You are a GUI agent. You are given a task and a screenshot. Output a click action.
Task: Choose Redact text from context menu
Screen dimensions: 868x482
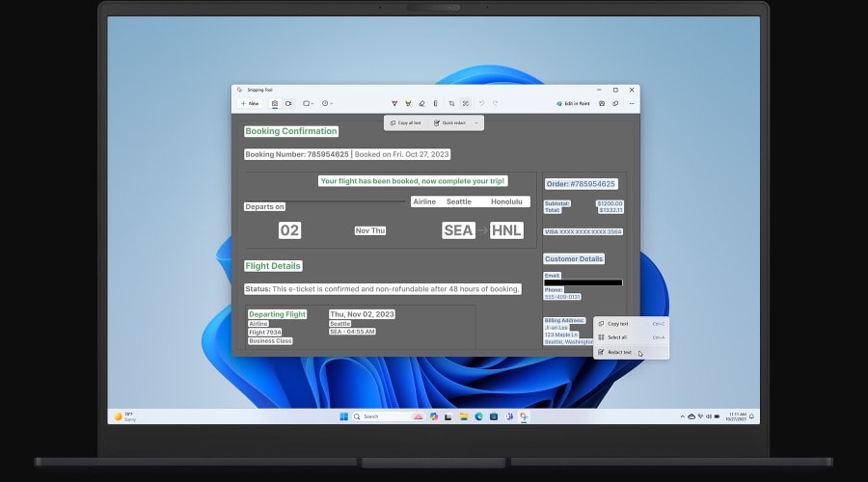pyautogui.click(x=619, y=352)
